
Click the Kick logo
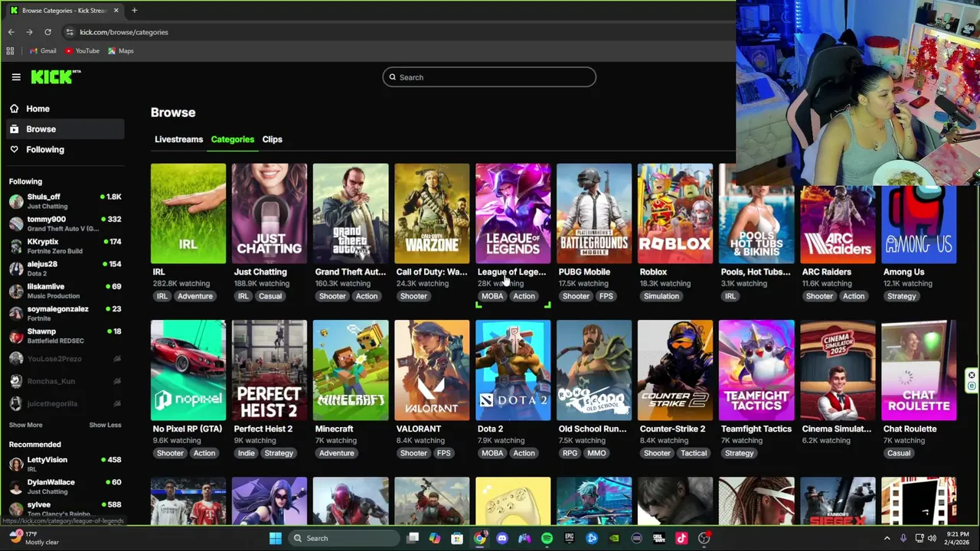55,77
